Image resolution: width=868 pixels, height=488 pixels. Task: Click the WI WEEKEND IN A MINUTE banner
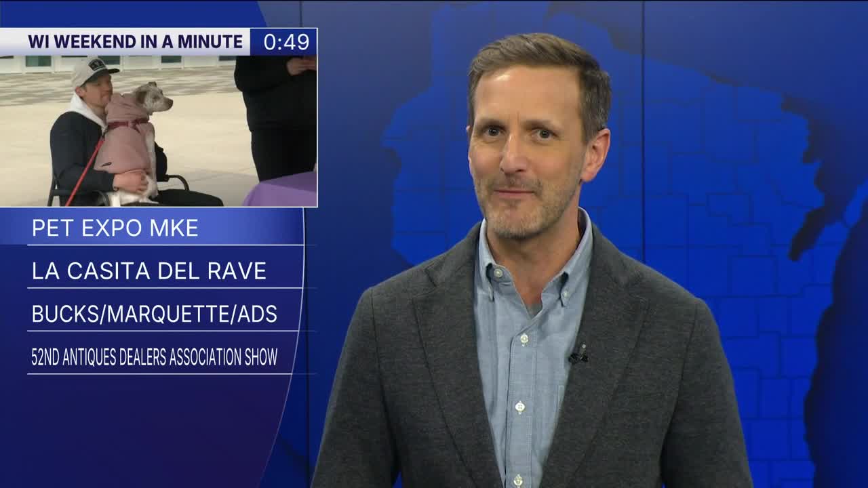coord(134,42)
